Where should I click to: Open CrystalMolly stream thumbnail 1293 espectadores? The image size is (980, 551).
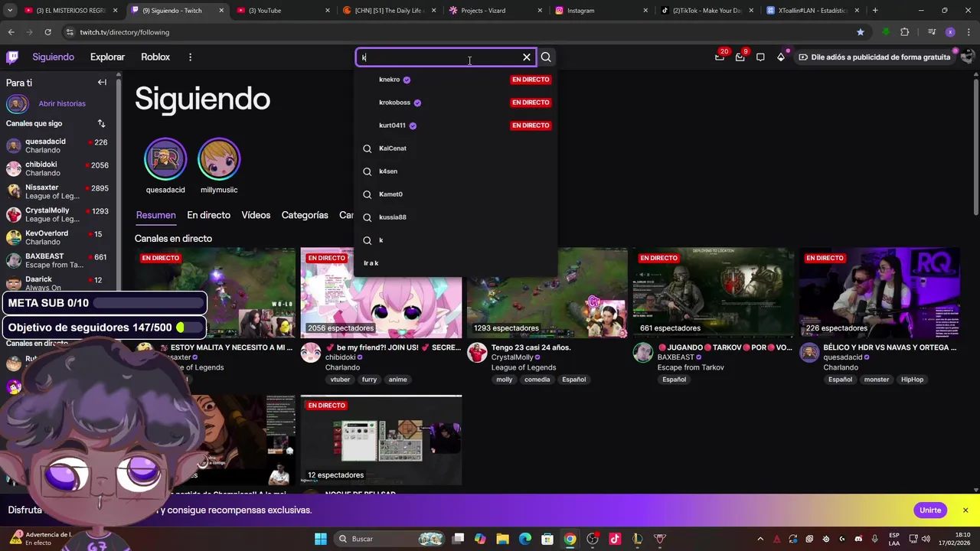tap(547, 292)
